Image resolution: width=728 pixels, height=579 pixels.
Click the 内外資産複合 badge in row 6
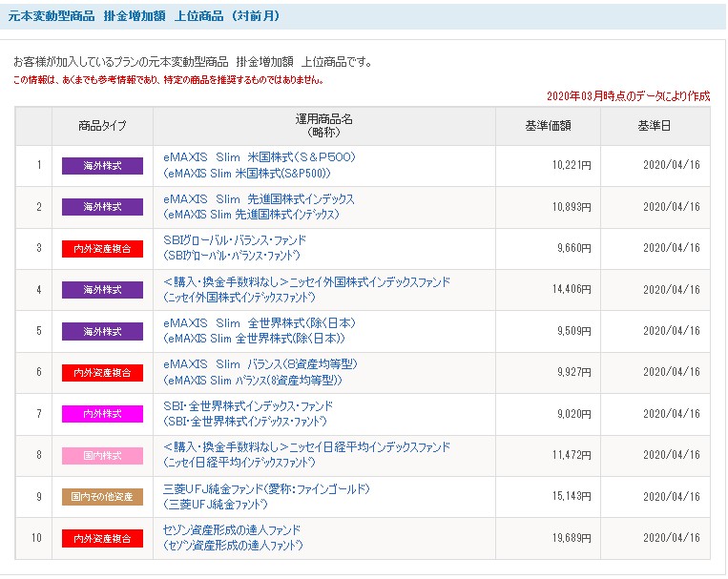coord(102,372)
